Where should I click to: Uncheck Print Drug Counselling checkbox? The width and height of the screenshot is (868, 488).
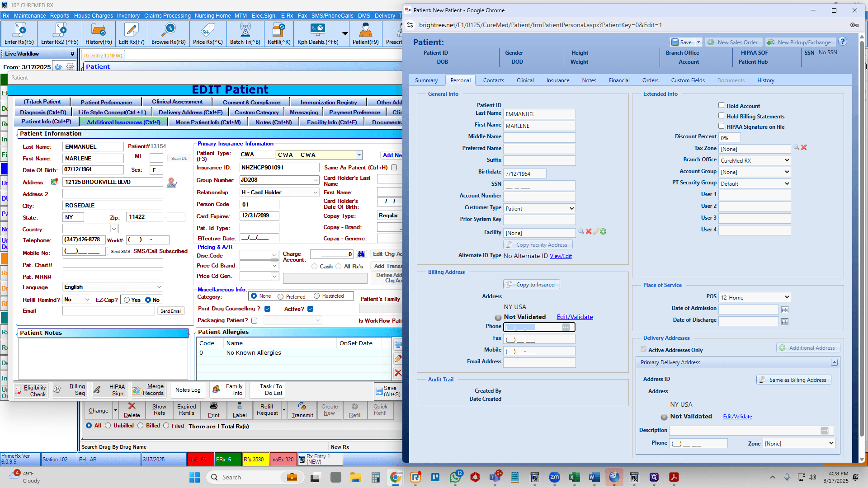(x=268, y=309)
